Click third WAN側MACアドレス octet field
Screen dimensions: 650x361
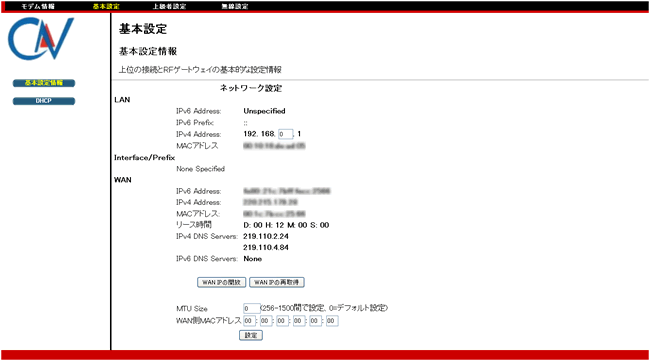(282, 321)
